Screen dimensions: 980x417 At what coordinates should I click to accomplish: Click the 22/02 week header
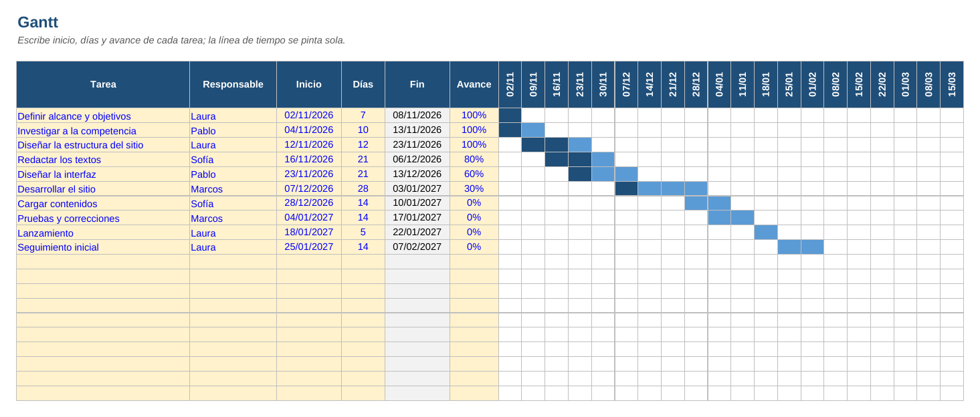882,84
